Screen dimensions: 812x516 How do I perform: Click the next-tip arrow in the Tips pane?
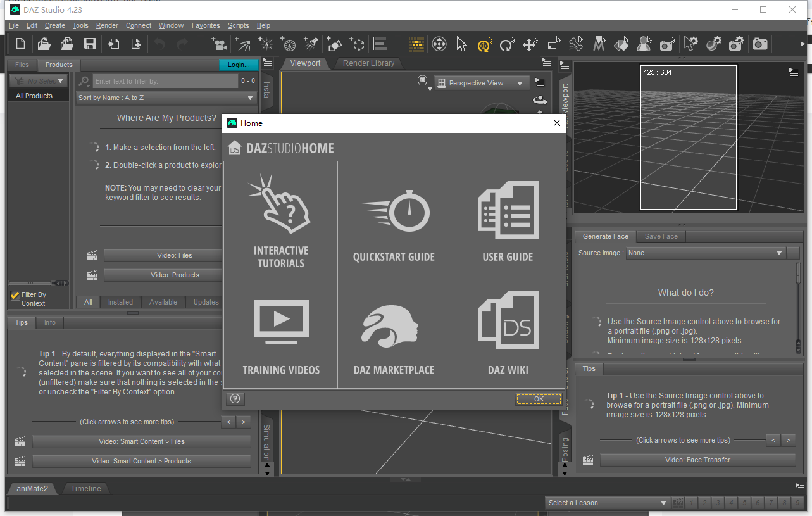pos(242,422)
